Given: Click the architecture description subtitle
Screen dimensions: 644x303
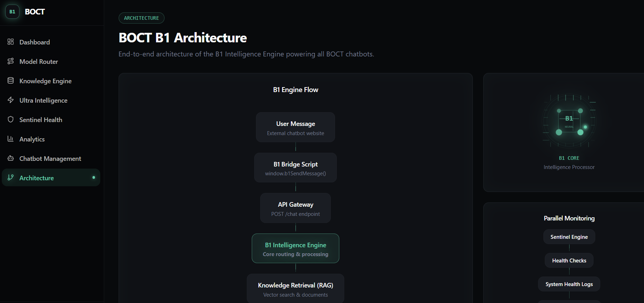Looking at the screenshot, I should point(246,54).
